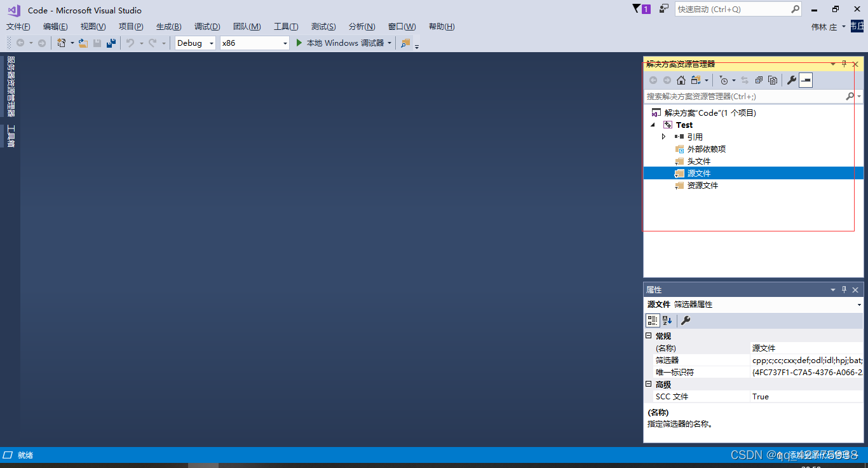Open the 源文件 property object dropdown
Image resolution: width=868 pixels, height=468 pixels.
pyautogui.click(x=859, y=305)
